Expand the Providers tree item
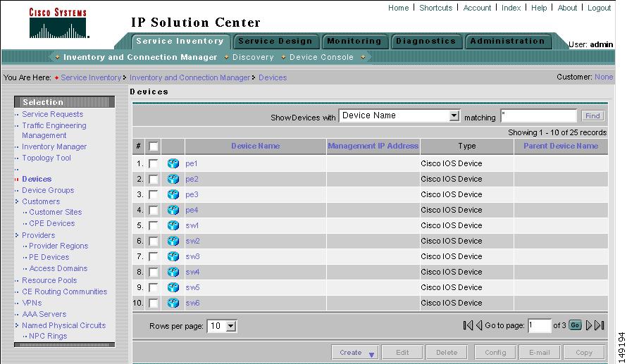627x364 pixels. 17,235
